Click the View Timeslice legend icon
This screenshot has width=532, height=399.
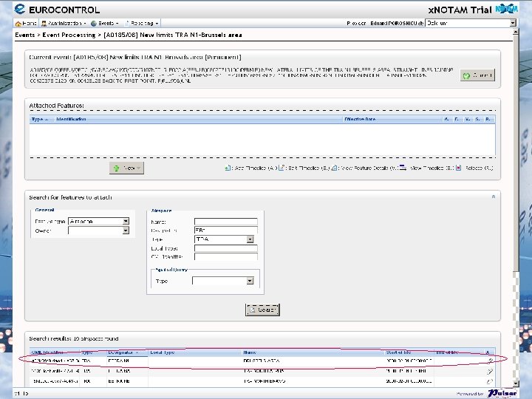point(403,168)
